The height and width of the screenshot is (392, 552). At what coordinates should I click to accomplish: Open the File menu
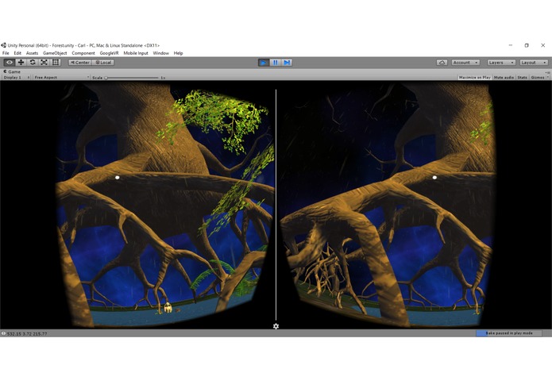[6, 53]
